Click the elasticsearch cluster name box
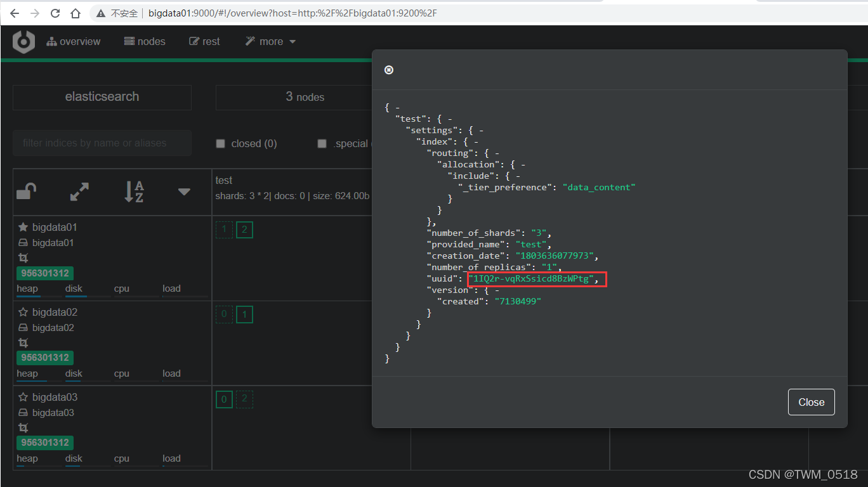The height and width of the screenshot is (487, 868). click(x=102, y=97)
